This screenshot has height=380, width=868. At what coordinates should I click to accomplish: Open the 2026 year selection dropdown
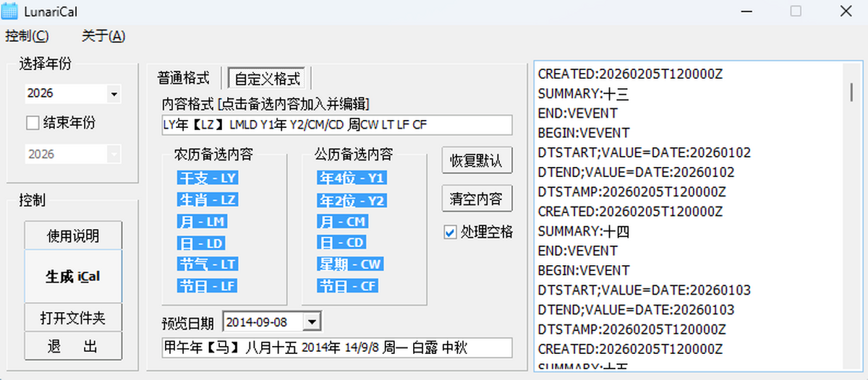pyautogui.click(x=114, y=94)
